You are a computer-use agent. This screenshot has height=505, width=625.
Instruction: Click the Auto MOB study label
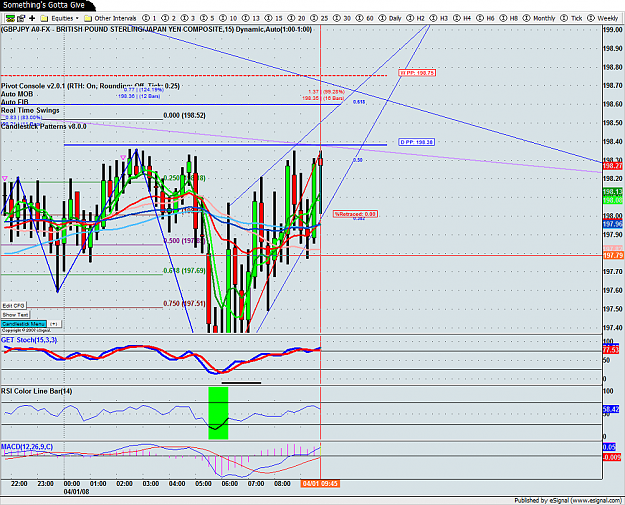tap(17, 94)
